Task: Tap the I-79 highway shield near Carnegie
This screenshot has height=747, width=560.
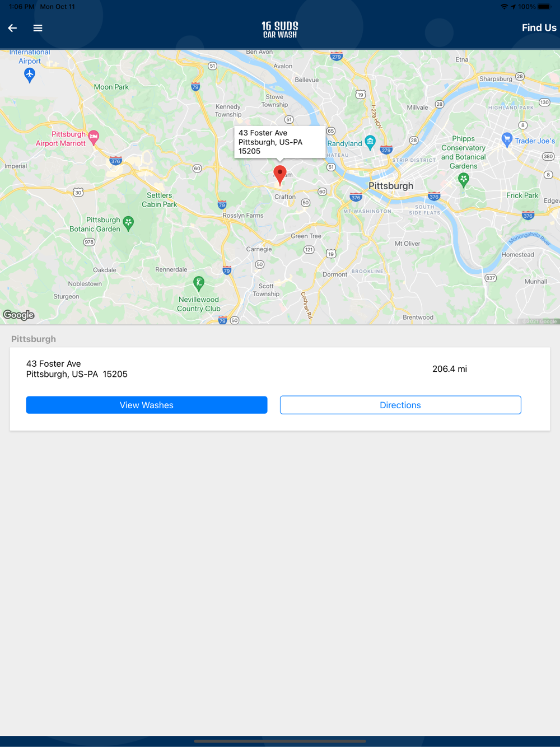Action: [226, 270]
